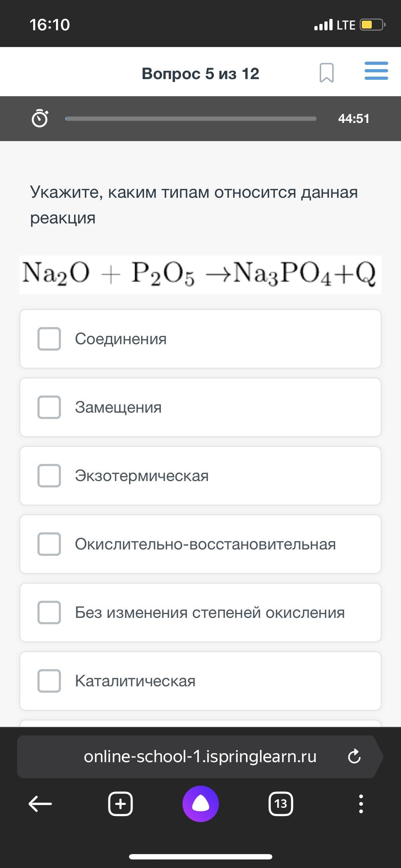Select the Экзотермическая checkbox

click(49, 476)
